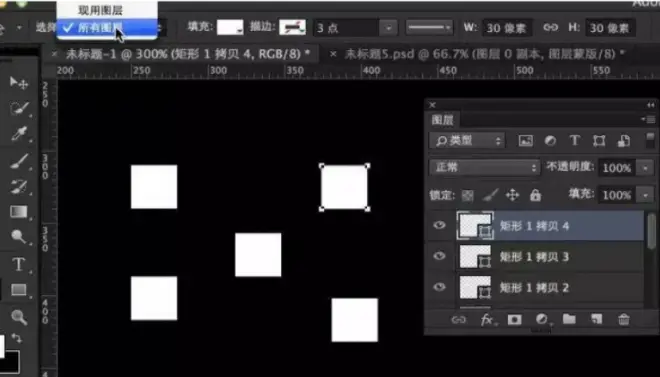Switch to 未标题5.psd document tab
The width and height of the screenshot is (660, 377).
(484, 54)
